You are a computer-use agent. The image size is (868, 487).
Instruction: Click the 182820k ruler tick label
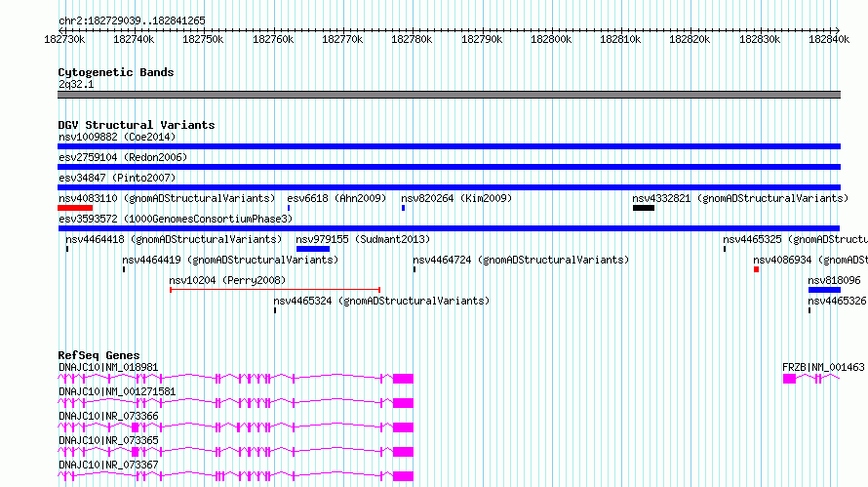coord(690,39)
